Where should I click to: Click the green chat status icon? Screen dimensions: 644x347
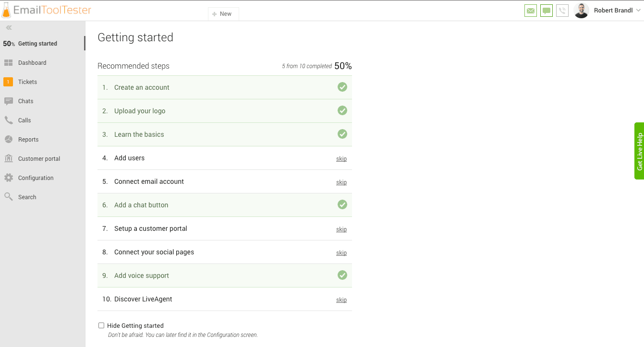(547, 11)
